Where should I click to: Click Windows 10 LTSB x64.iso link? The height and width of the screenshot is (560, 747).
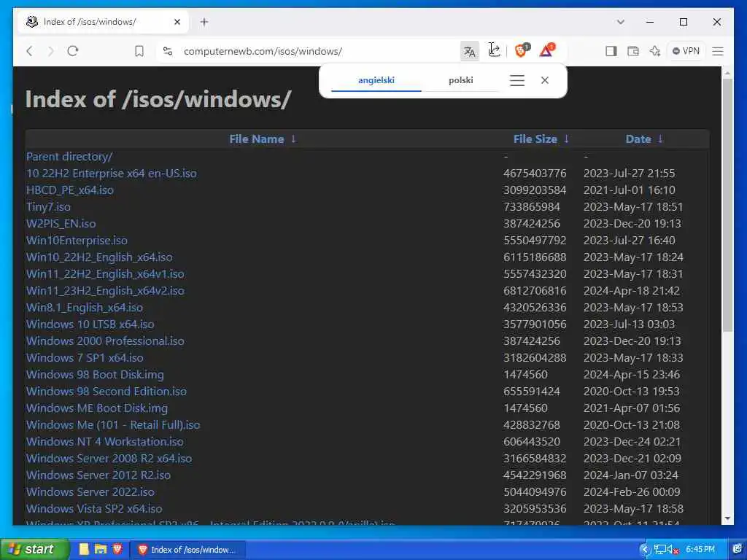90,324
